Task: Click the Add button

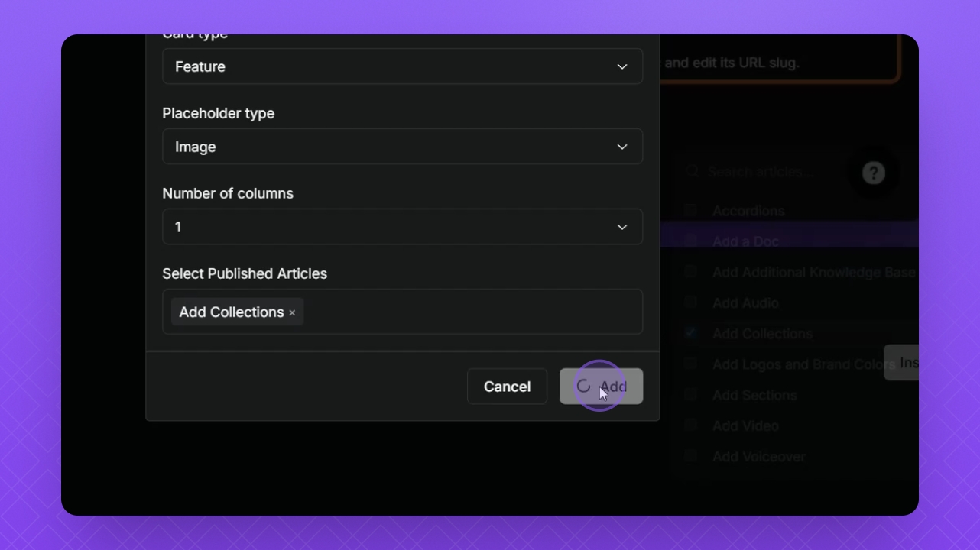Action: [x=601, y=387]
